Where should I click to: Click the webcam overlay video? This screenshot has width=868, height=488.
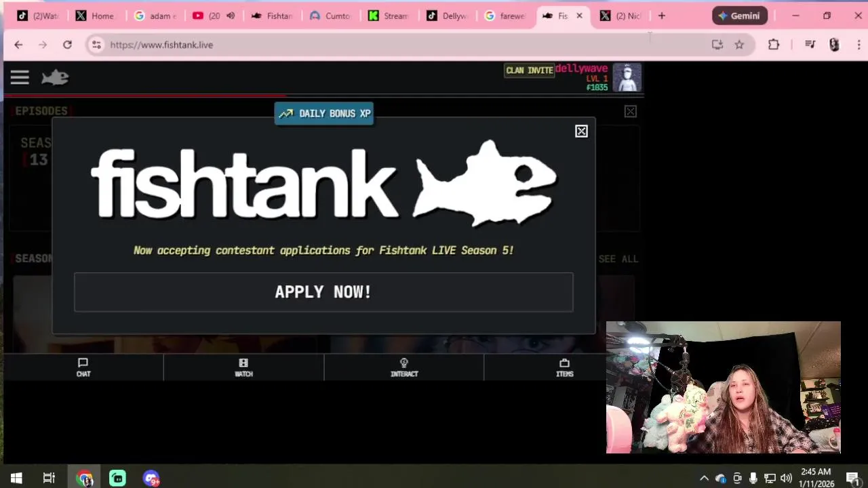point(724,387)
